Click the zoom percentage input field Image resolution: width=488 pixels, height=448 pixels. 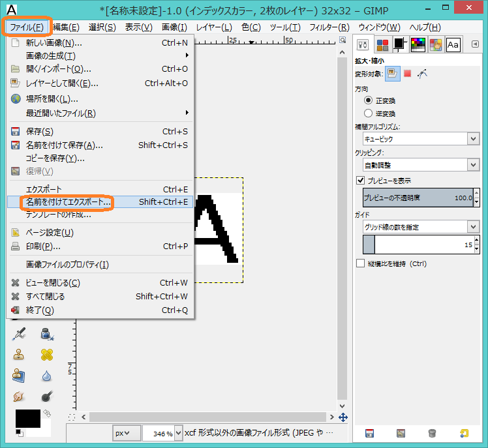point(159,433)
